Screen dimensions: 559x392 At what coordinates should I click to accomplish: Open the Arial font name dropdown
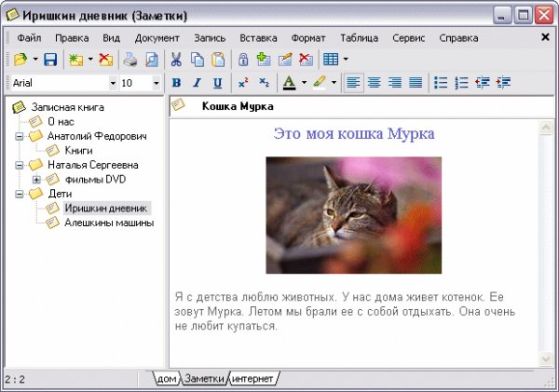point(114,83)
